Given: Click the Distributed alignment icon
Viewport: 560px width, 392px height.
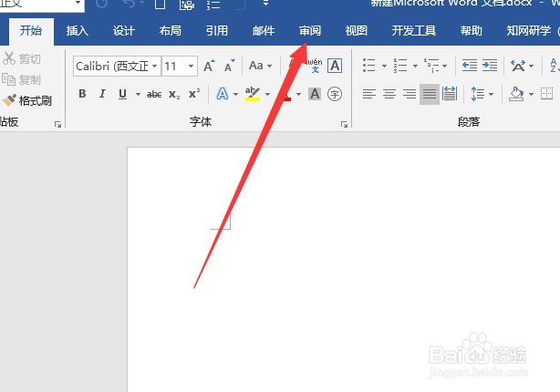Looking at the screenshot, I should [450, 94].
